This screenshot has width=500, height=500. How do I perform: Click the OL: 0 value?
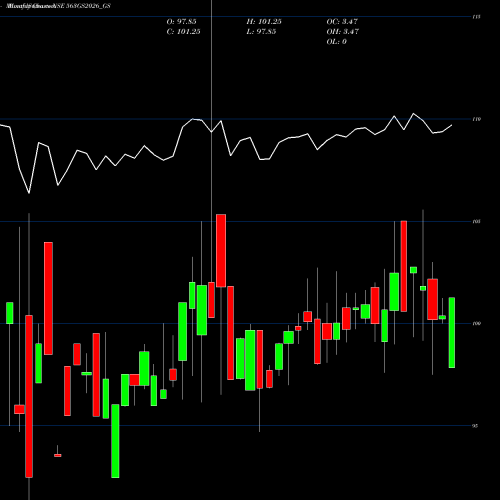pos(336,42)
